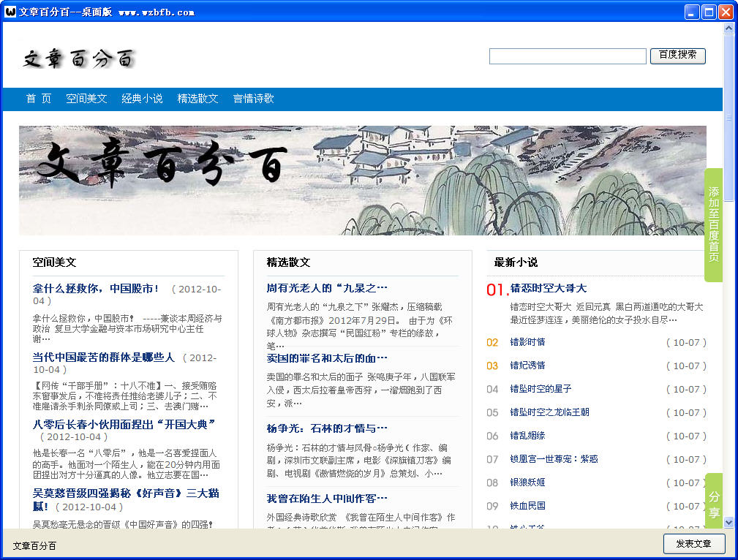
Task: Click the orange 02 rank number
Action: pyautogui.click(x=492, y=343)
